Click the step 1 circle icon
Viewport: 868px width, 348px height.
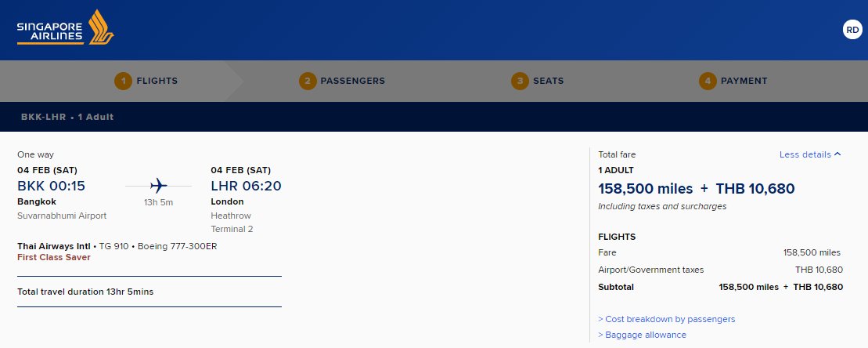click(x=124, y=81)
